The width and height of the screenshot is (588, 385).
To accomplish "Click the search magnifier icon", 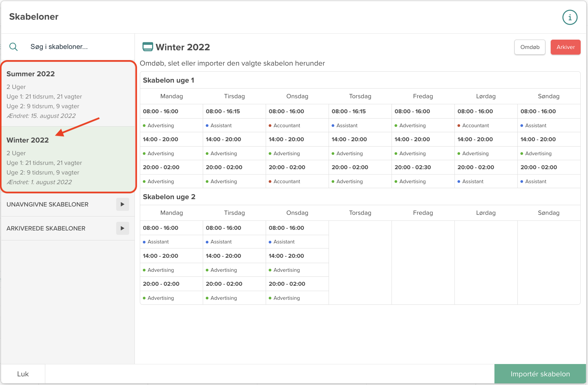I will pos(13,47).
